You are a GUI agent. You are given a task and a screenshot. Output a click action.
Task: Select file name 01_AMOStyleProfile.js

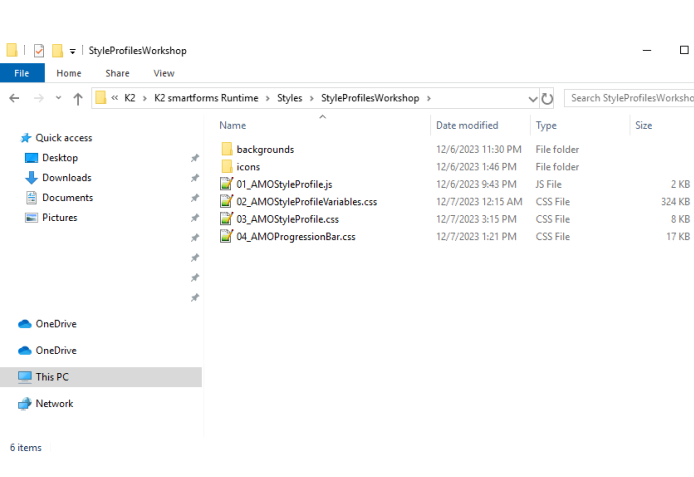284,184
